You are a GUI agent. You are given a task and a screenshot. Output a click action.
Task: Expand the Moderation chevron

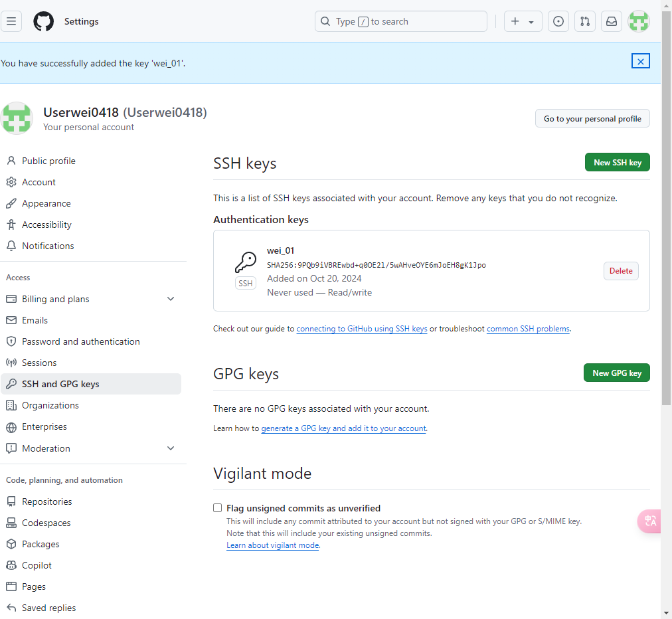pyautogui.click(x=171, y=448)
